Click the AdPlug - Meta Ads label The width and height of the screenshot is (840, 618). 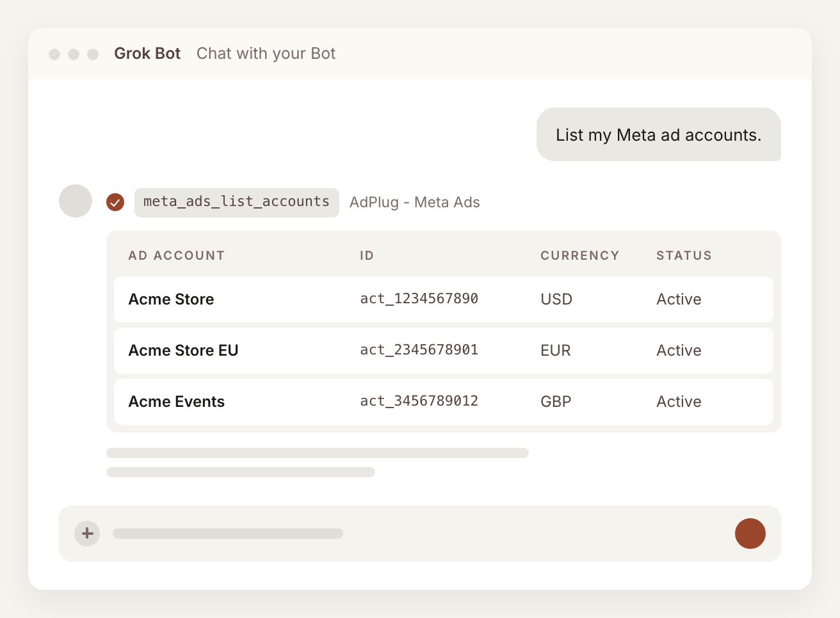pyautogui.click(x=415, y=202)
